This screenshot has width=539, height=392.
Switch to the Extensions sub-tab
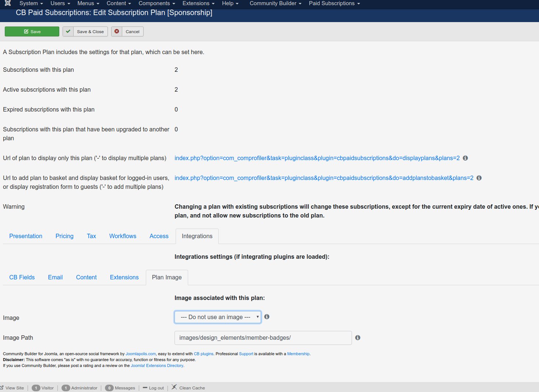coord(124,277)
